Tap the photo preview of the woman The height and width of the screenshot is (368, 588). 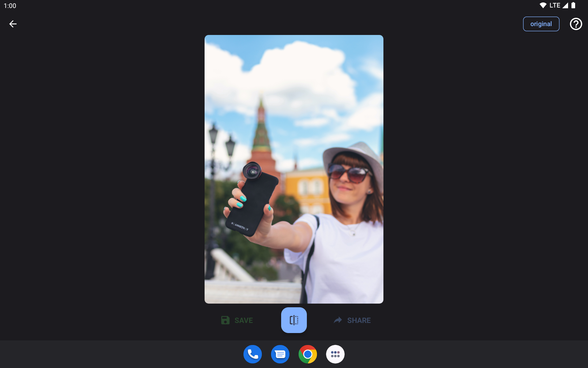tap(294, 169)
